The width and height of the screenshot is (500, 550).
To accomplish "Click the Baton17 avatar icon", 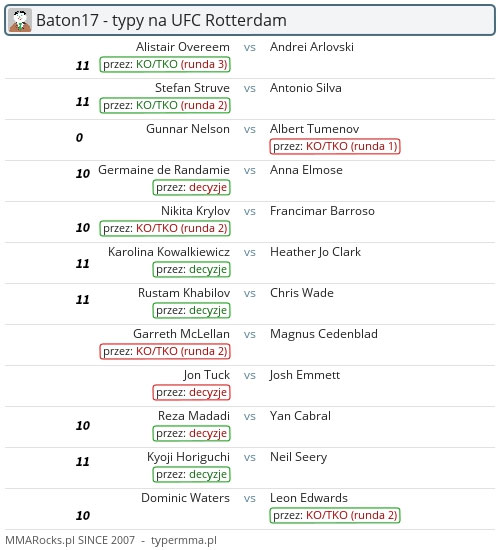I will (x=20, y=20).
